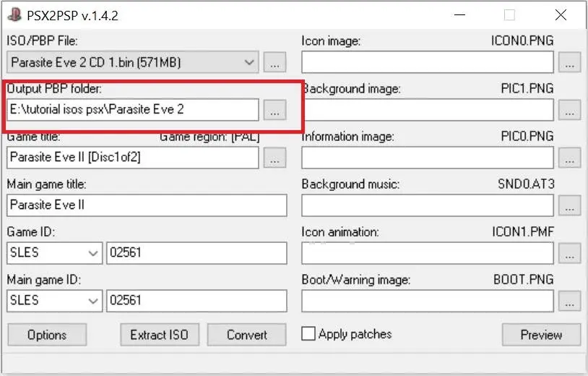Browse for PIC1.PNG background image
This screenshot has height=376, width=588.
[x=570, y=111]
